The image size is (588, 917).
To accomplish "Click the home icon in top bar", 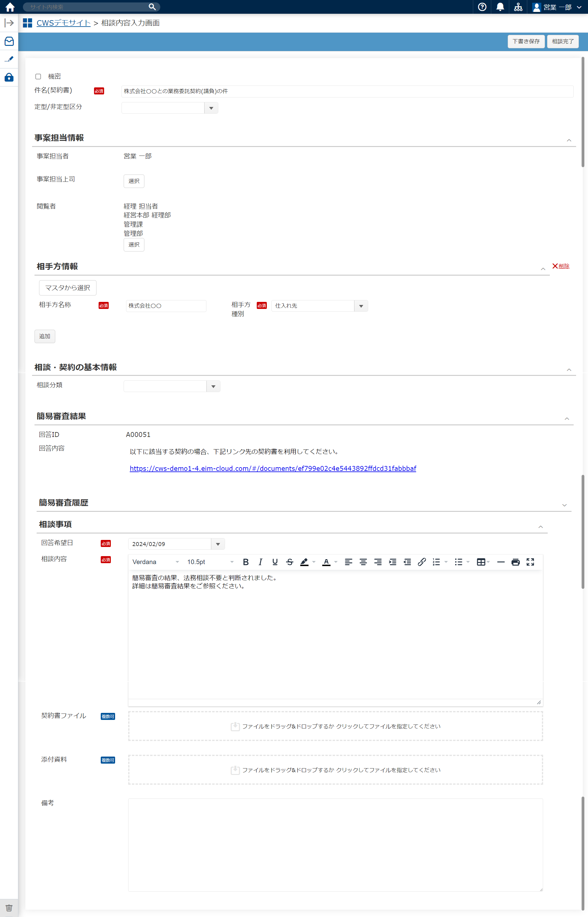I will point(10,7).
